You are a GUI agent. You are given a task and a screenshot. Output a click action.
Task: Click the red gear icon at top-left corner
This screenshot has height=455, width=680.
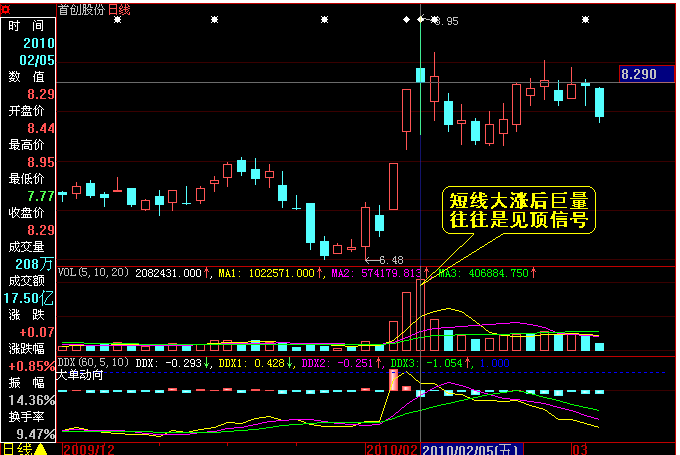pos(5,9)
